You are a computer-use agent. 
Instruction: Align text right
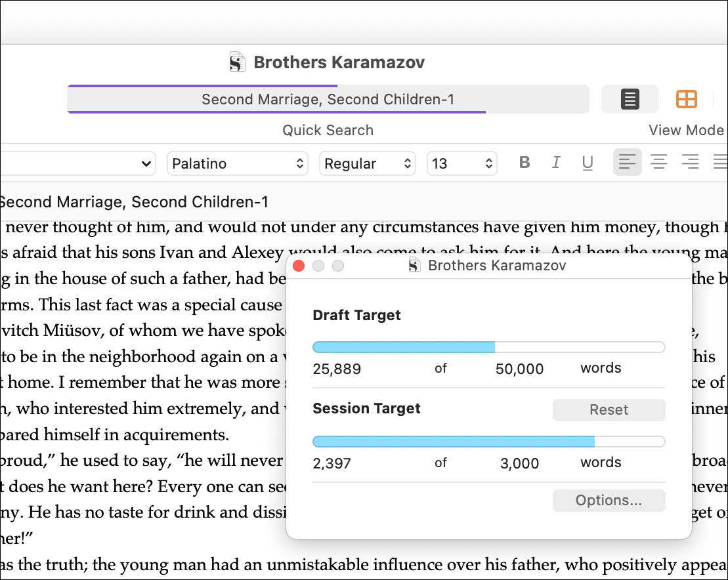point(689,162)
